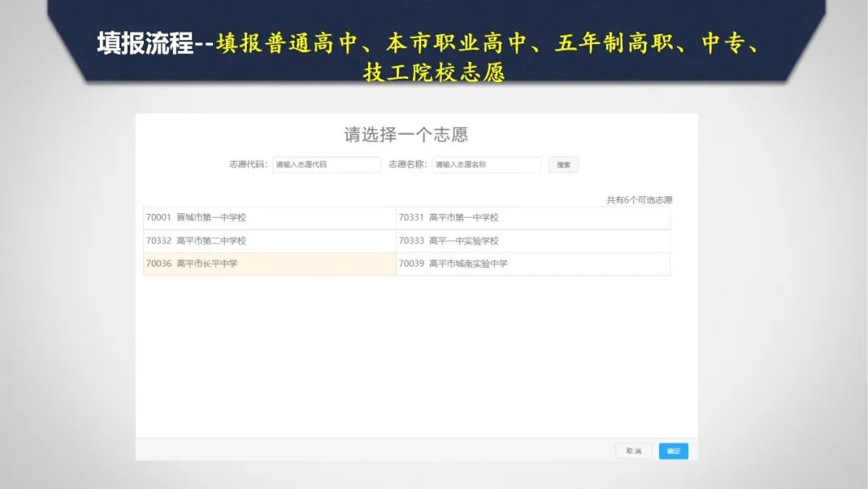Click the 志愿名称 field label
The width and height of the screenshot is (868, 489).
(407, 165)
